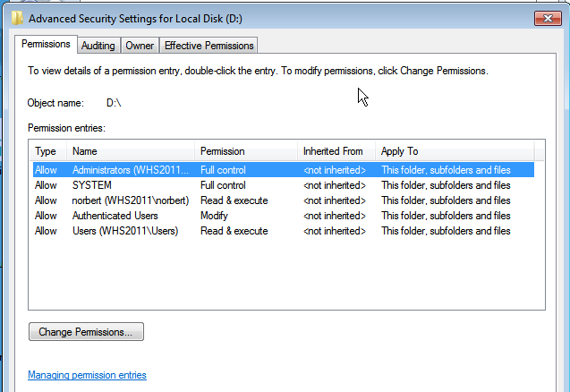Sort entries by Name column header

[131, 151]
